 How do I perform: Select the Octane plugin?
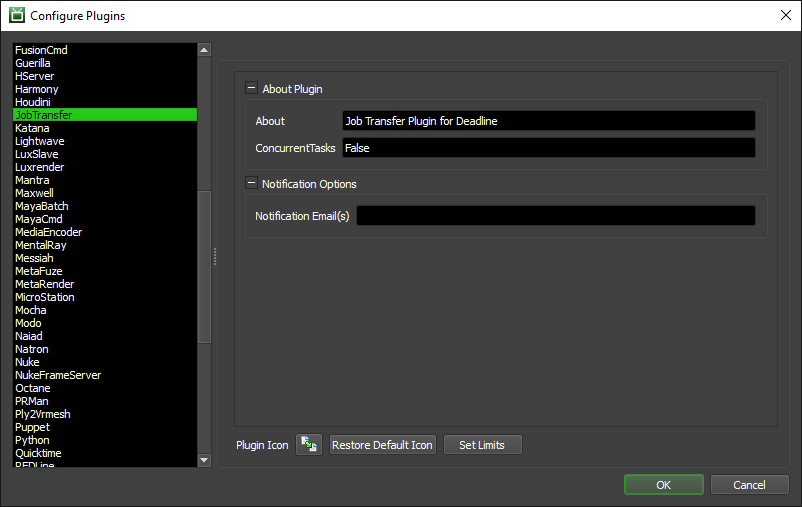click(x=33, y=388)
